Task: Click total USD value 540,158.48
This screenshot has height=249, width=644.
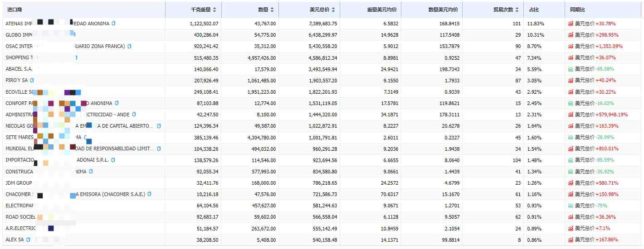Action: click(x=324, y=239)
